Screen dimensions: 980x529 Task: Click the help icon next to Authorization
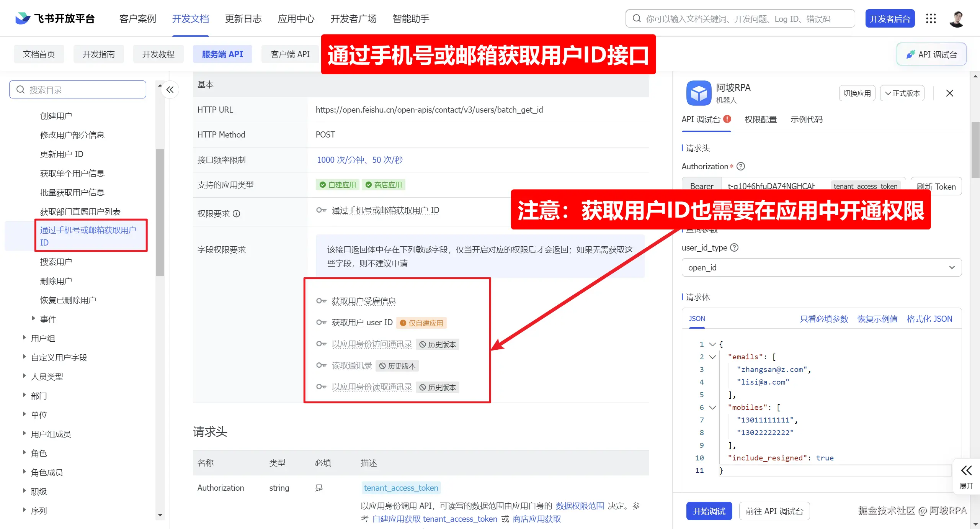[x=741, y=166]
